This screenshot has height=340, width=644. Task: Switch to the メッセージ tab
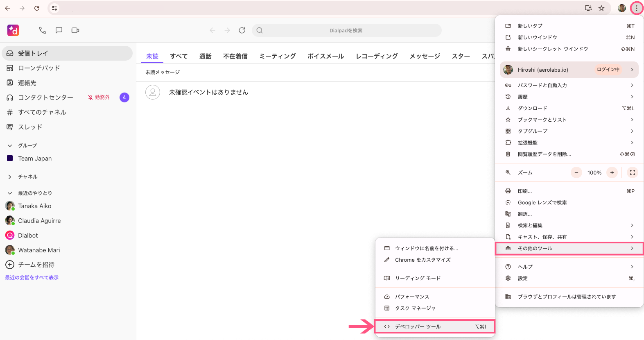[425, 56]
